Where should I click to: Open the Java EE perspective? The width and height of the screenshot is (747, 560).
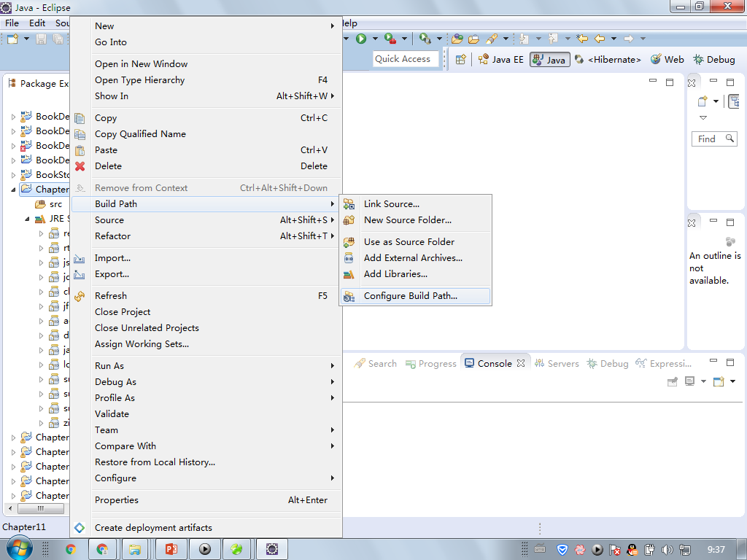tap(501, 60)
